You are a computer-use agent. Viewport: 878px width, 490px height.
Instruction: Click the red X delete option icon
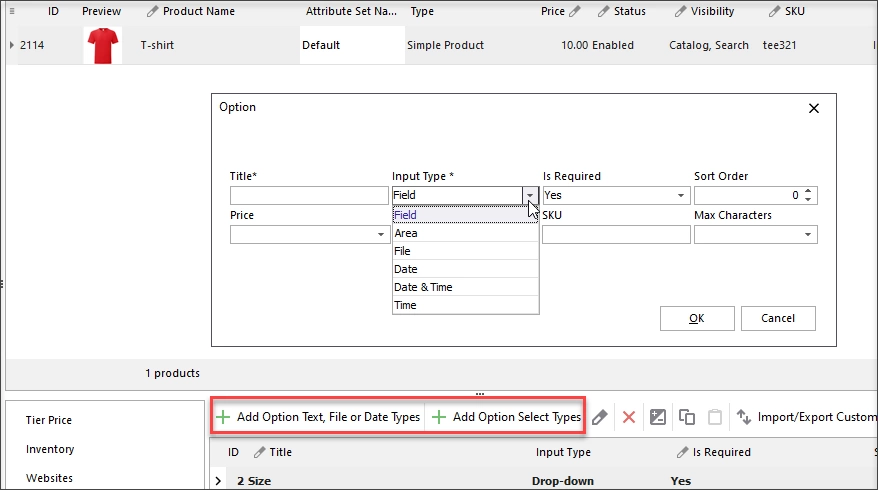click(x=629, y=417)
